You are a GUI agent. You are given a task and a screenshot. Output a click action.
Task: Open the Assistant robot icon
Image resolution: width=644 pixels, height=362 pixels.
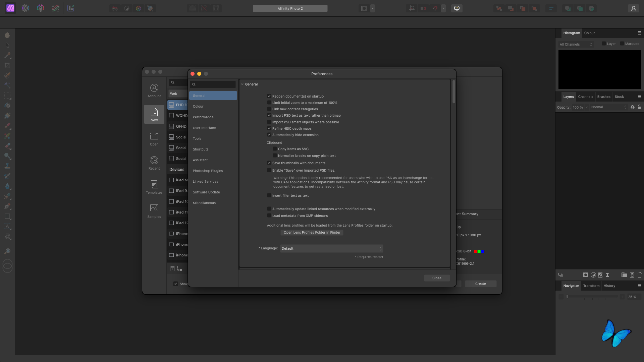point(457,8)
